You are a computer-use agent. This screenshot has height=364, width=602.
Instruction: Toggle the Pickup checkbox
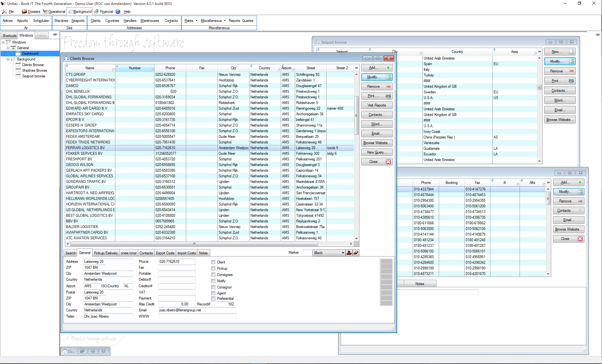pos(213,268)
